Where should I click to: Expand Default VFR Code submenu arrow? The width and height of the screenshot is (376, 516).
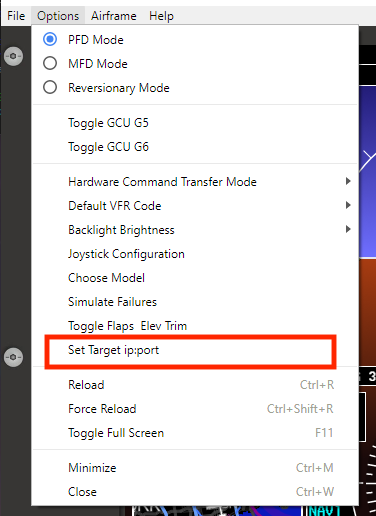[x=348, y=205]
